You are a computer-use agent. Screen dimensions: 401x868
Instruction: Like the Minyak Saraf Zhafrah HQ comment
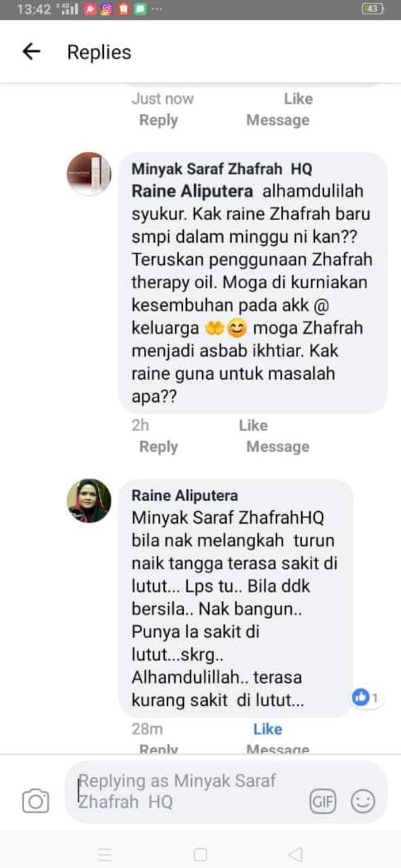click(x=253, y=426)
